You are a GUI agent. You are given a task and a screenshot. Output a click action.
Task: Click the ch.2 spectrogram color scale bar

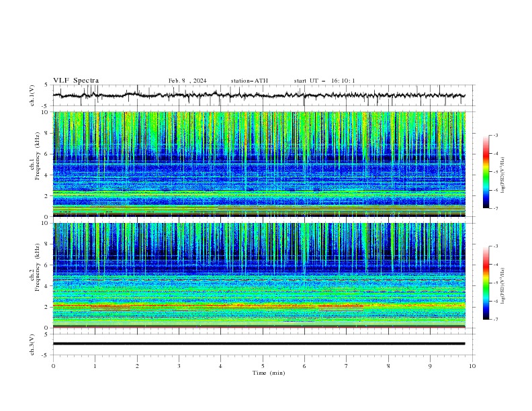click(486, 283)
